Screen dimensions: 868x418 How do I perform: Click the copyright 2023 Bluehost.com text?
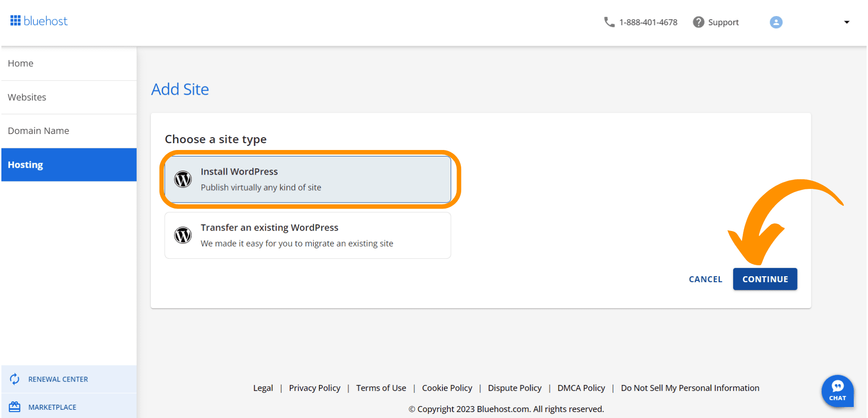pos(506,409)
